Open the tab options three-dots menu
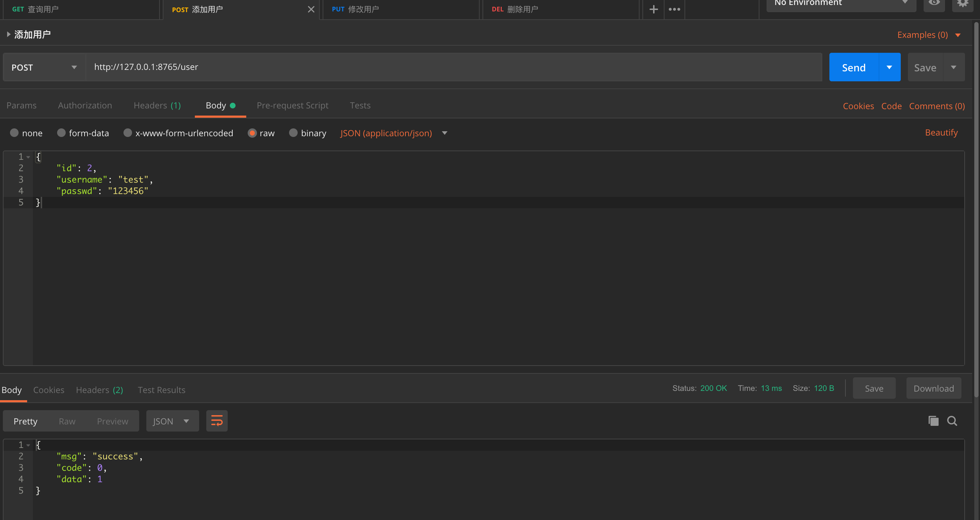The width and height of the screenshot is (980, 520). (x=674, y=9)
